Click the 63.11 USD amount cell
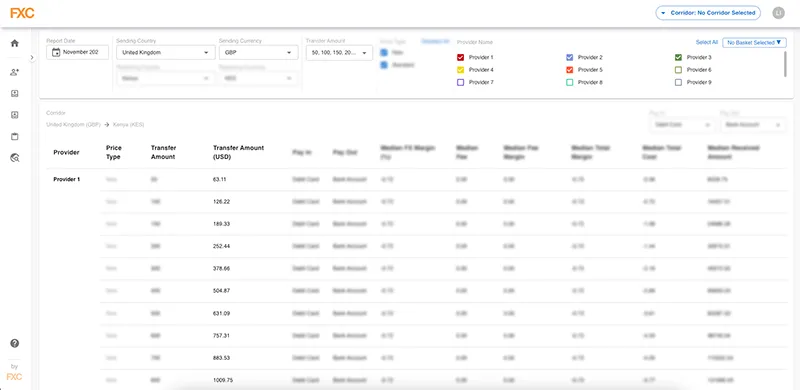The width and height of the screenshot is (800, 390). pos(220,180)
